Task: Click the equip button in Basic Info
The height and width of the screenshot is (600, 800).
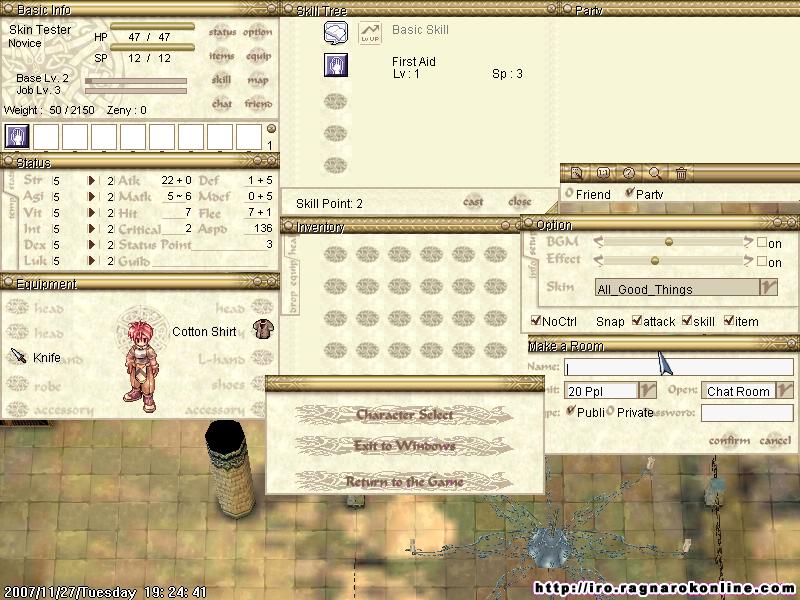Action: (258, 56)
